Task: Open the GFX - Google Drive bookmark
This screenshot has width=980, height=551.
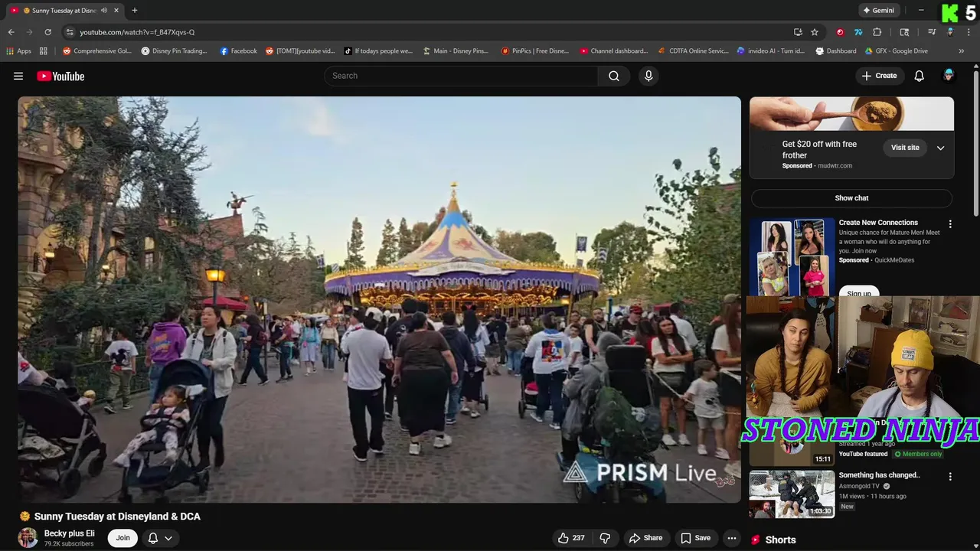Action: 896,51
